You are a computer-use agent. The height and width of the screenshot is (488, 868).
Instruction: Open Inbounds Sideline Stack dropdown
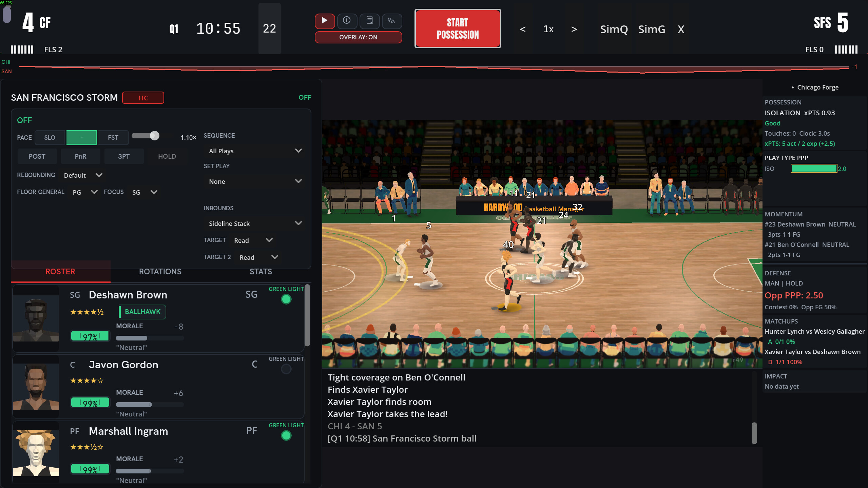click(254, 223)
